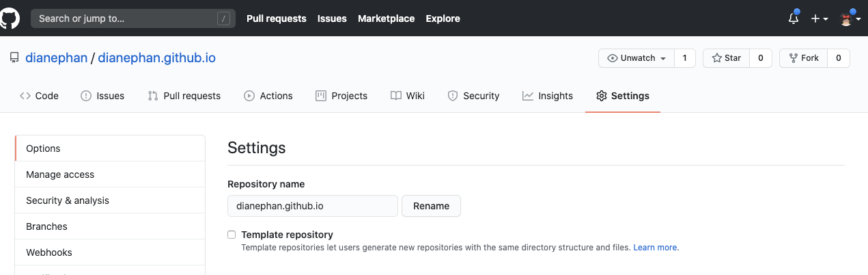This screenshot has width=868, height=275.
Task: Switch to the repository Pull requests tab
Action: pyautogui.click(x=184, y=96)
